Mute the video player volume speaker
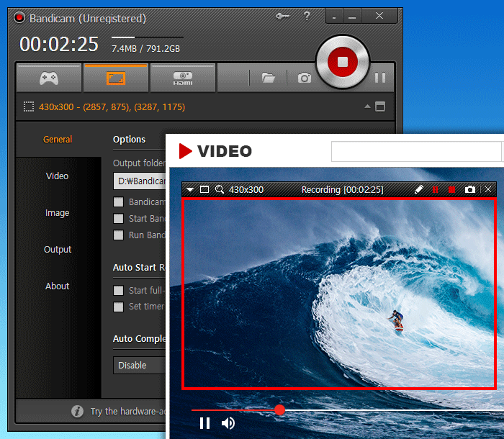The height and width of the screenshot is (439, 504). (228, 423)
